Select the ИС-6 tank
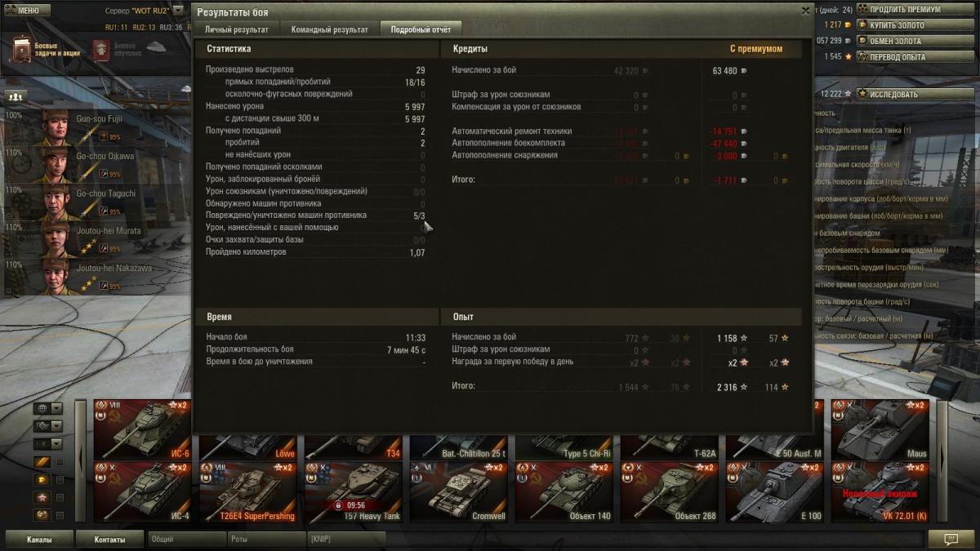This screenshot has width=980, height=551. pyautogui.click(x=142, y=429)
